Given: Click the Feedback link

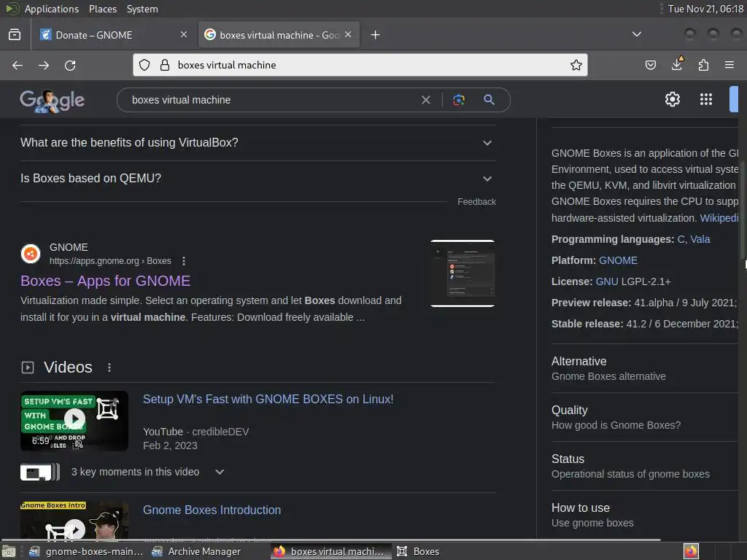Looking at the screenshot, I should (x=476, y=202).
